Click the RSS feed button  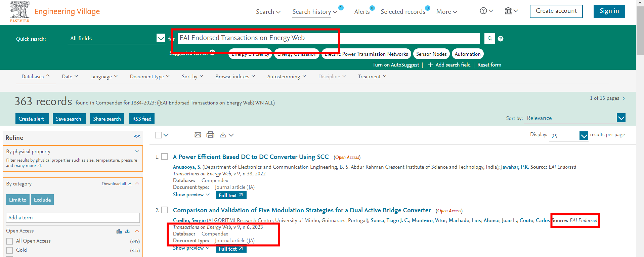pos(142,119)
